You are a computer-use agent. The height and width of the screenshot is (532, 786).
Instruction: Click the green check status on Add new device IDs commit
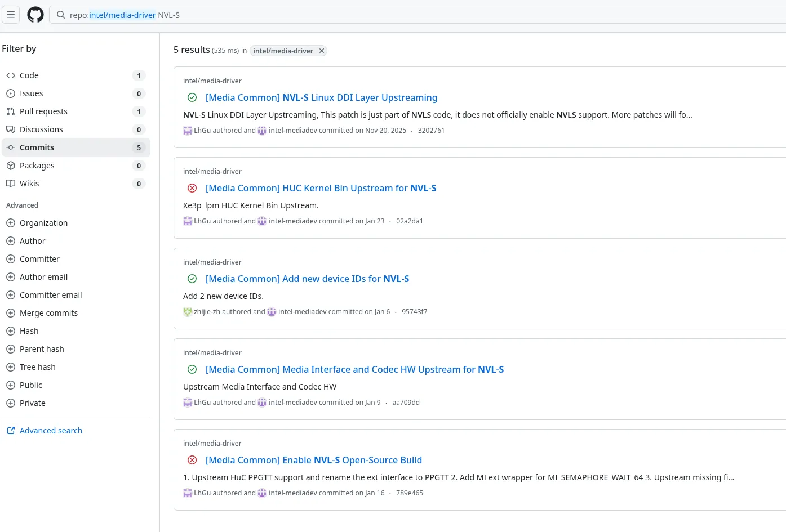[x=192, y=279]
